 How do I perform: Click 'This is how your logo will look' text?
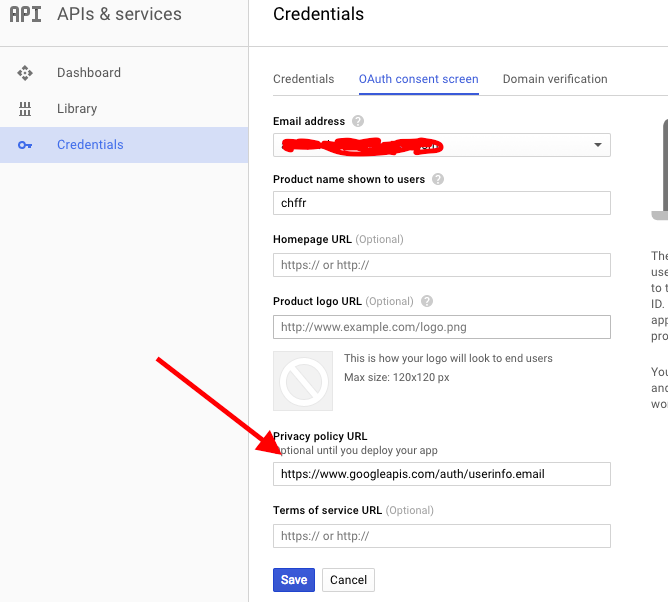(x=448, y=358)
